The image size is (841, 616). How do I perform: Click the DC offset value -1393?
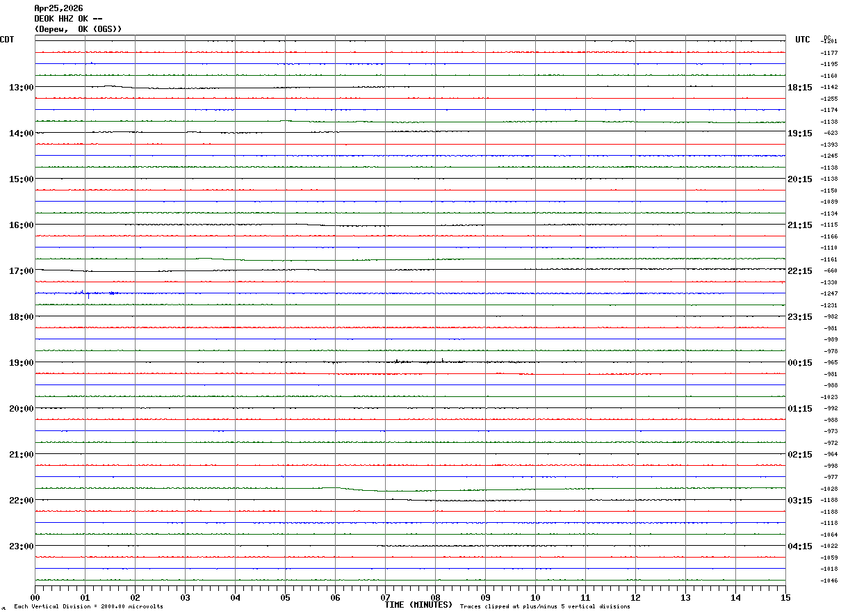click(830, 145)
